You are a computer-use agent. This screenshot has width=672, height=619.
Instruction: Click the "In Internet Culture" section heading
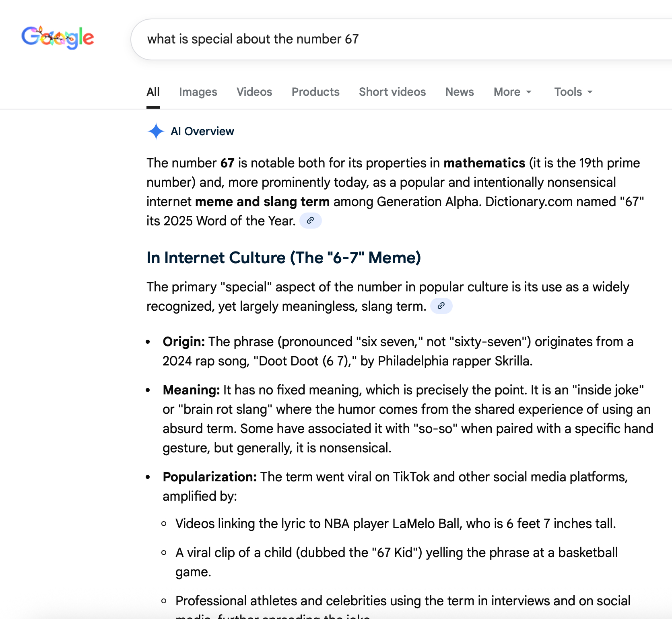click(283, 258)
